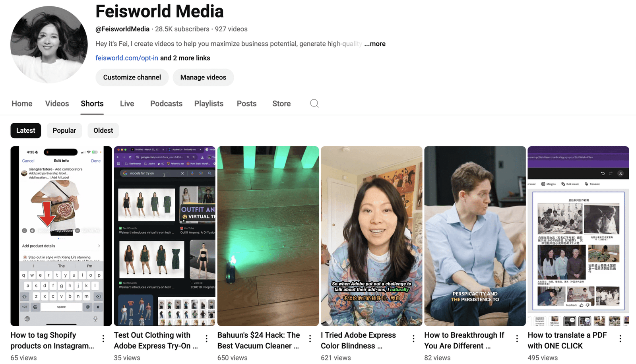
Task: Open the feisworld.com/opt-in link
Action: coord(127,58)
